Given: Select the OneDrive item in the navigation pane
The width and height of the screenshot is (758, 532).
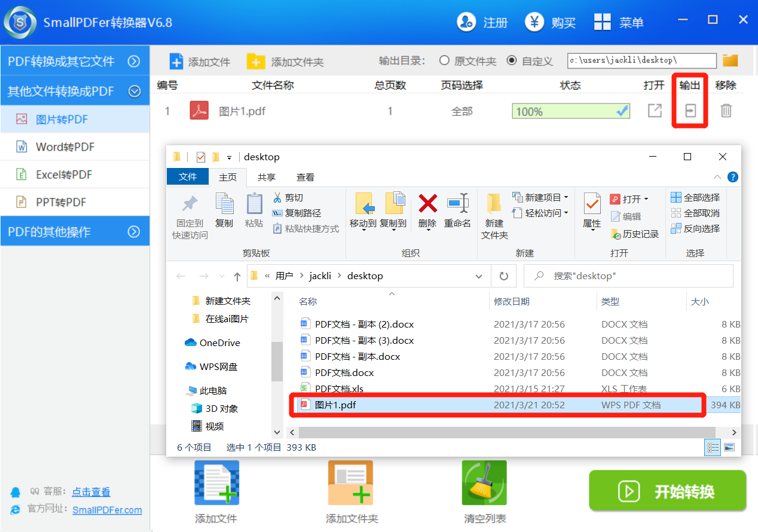Looking at the screenshot, I should 220,343.
